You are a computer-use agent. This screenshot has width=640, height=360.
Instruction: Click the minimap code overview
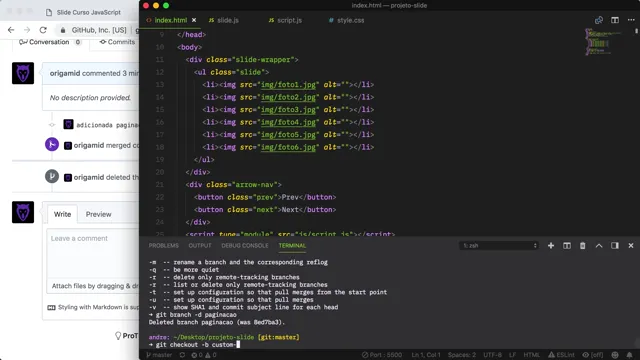click(602, 42)
